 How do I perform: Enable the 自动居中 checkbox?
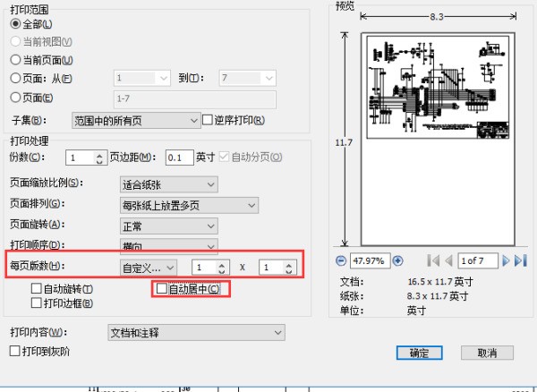(x=162, y=289)
